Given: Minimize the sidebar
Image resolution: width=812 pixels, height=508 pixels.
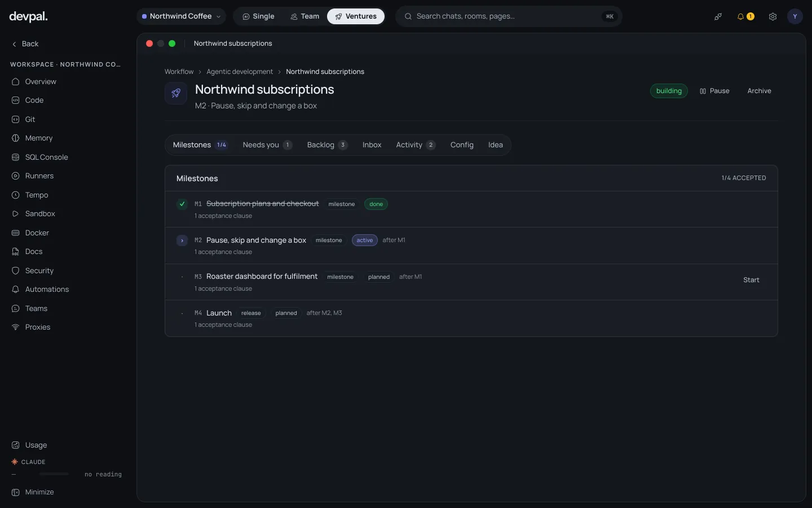Looking at the screenshot, I should click(x=33, y=492).
